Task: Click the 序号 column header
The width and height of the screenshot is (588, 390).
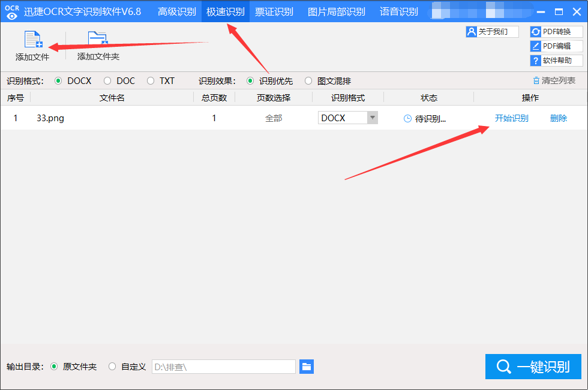Action: tap(16, 98)
